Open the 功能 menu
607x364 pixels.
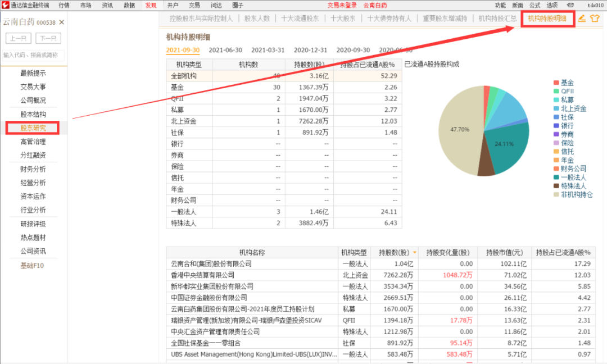(x=500, y=6)
